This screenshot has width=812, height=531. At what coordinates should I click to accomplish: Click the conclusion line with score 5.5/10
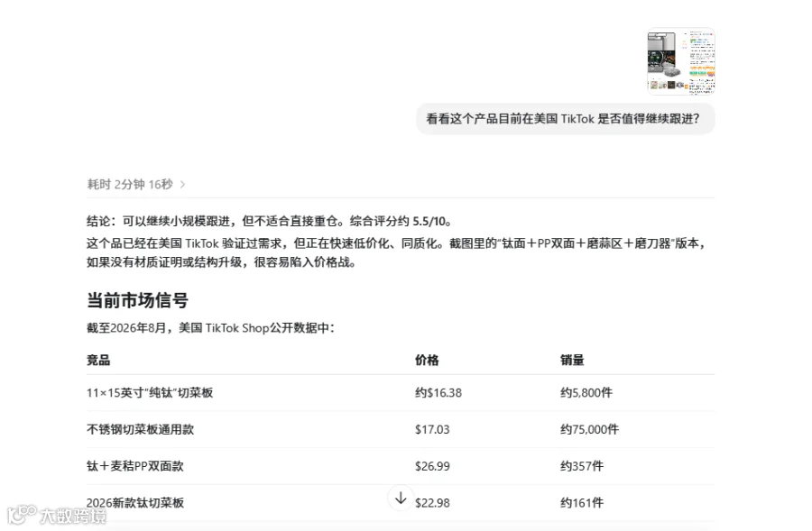click(270, 221)
